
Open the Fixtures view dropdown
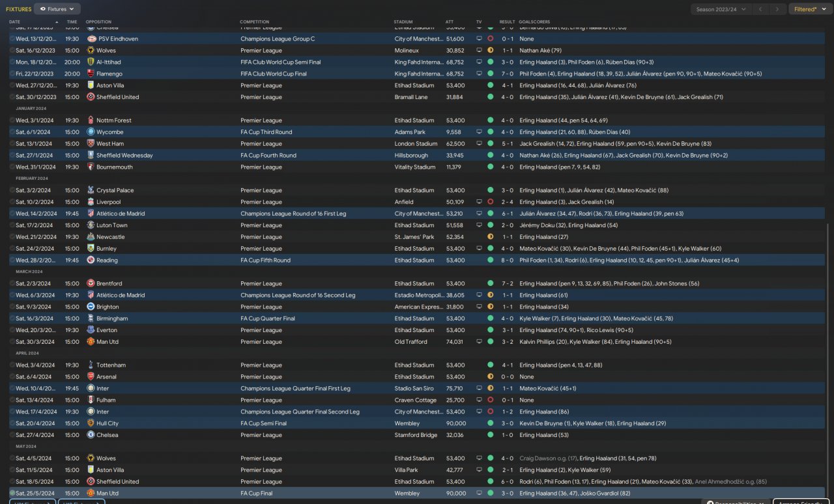(57, 9)
